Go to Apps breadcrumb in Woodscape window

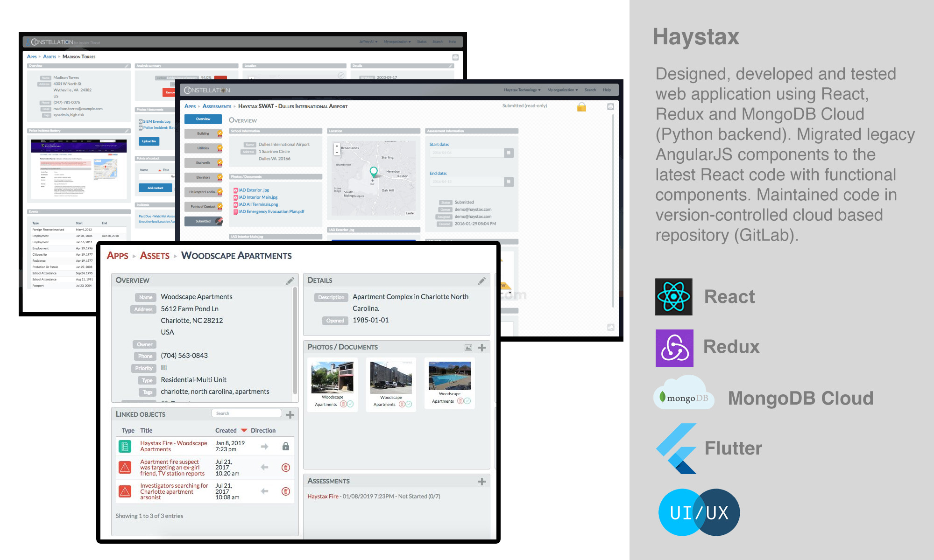click(117, 256)
